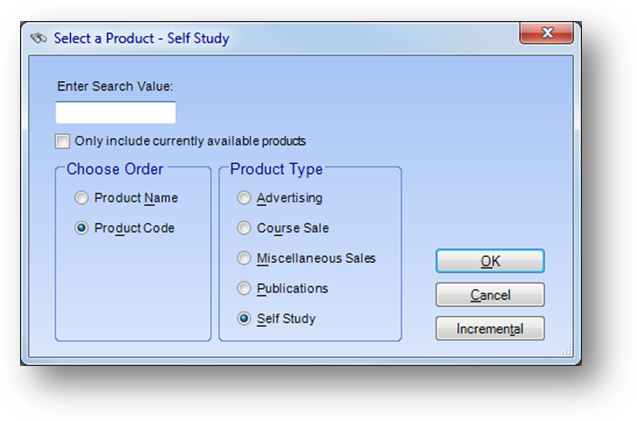This screenshot has height=421, width=637.
Task: Click the Incremental button
Action: pos(490,328)
